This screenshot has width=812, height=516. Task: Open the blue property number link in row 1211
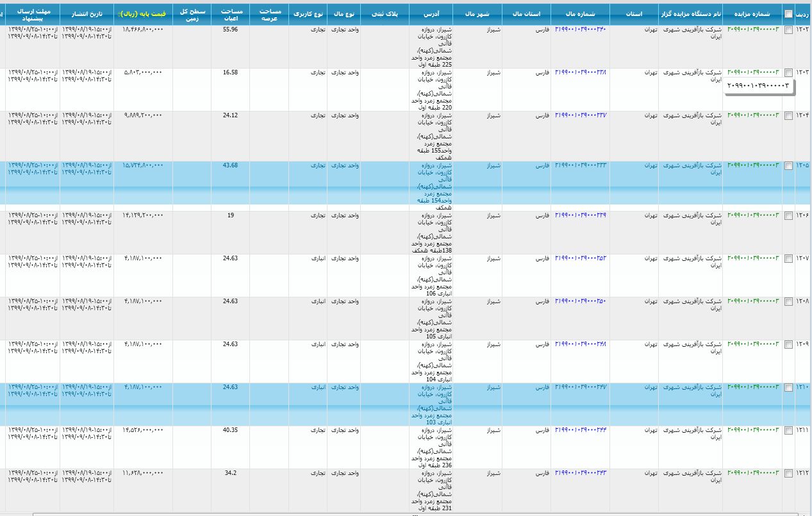click(580, 430)
